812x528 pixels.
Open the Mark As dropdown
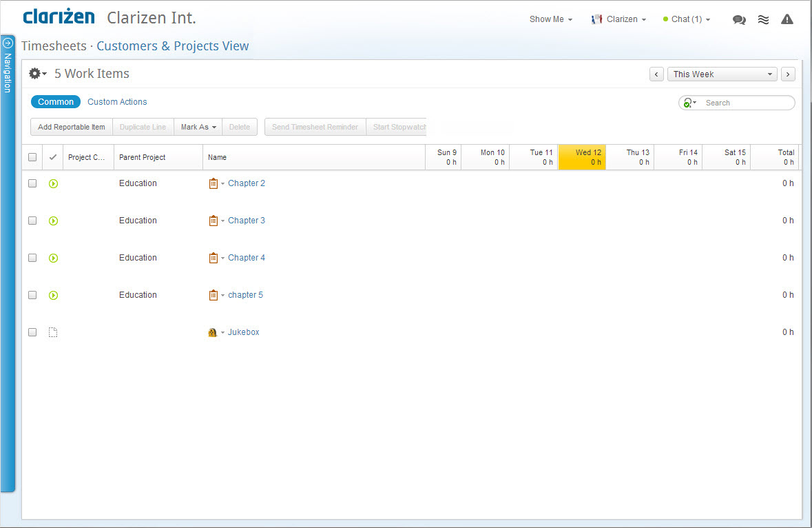[198, 127]
